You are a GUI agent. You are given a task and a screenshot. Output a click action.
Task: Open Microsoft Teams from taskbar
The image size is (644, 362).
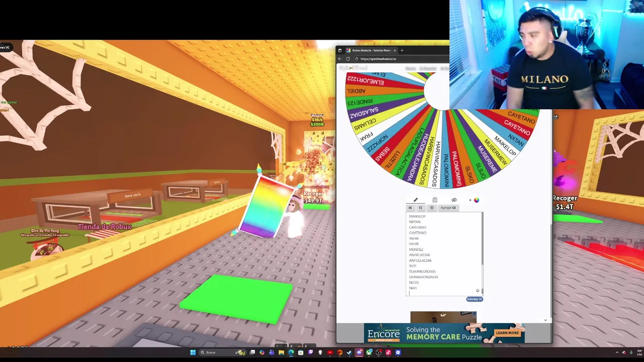pos(271,352)
